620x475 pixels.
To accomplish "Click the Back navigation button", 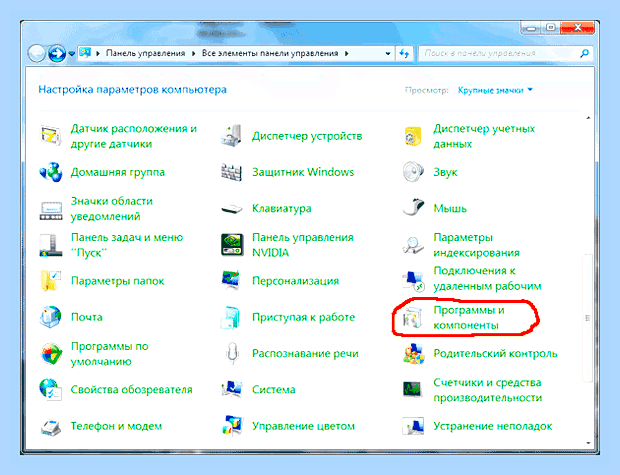I will click(37, 53).
